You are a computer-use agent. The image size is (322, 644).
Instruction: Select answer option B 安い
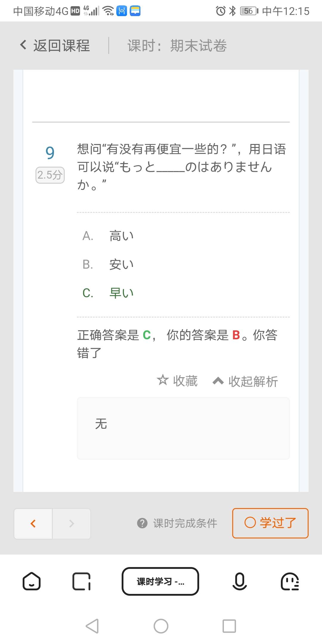pos(122,264)
